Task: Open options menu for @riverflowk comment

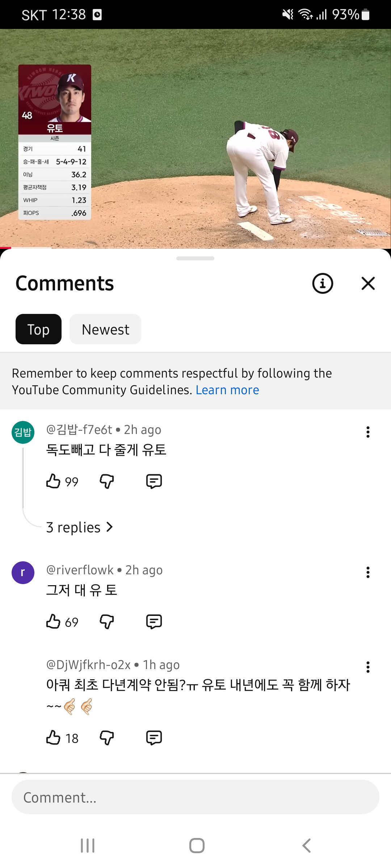Action: 368,572
